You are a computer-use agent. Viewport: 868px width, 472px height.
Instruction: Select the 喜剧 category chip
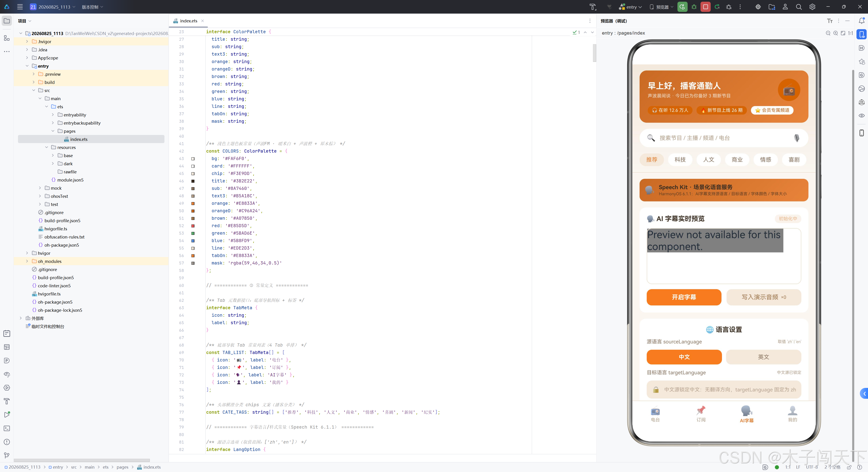click(794, 160)
